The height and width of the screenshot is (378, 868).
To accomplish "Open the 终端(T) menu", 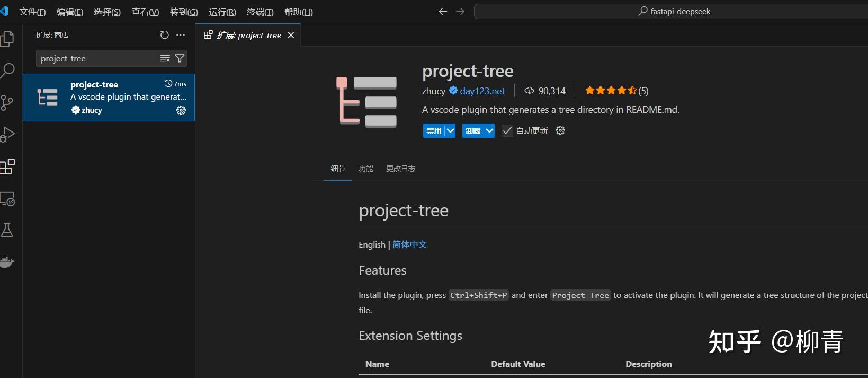I will click(x=260, y=12).
